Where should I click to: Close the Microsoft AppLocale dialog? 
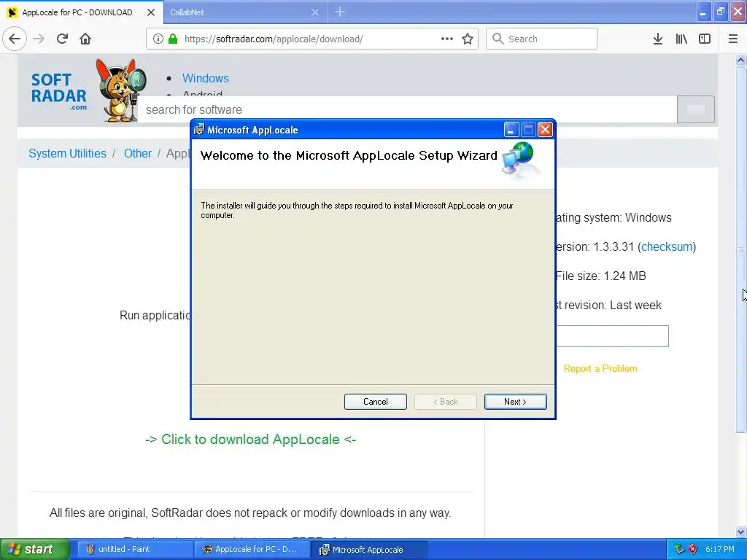(545, 130)
